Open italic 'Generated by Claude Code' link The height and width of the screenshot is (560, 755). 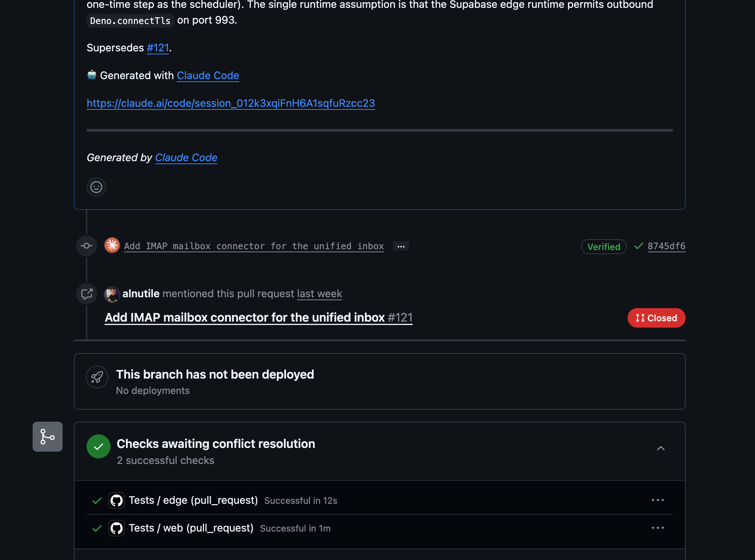(186, 157)
